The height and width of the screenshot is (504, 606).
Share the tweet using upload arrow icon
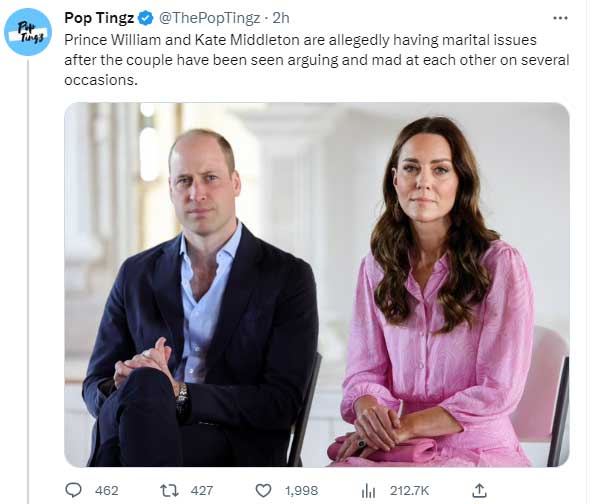coord(479,490)
